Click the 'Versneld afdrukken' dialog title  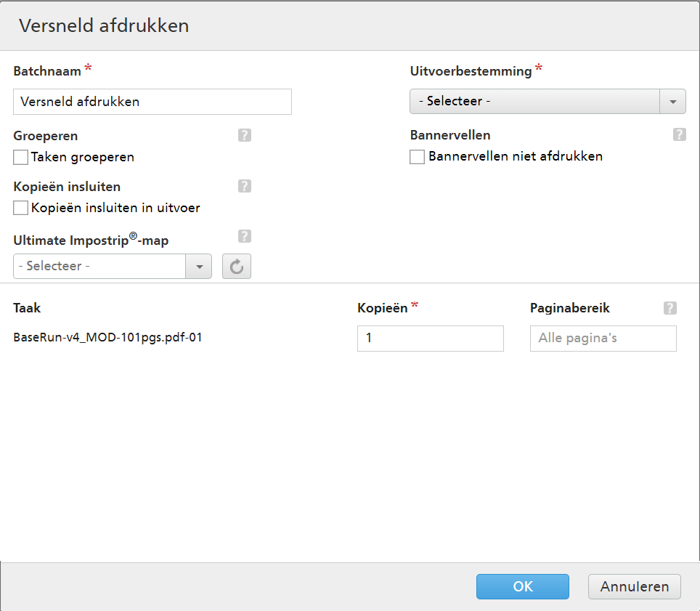pyautogui.click(x=104, y=25)
